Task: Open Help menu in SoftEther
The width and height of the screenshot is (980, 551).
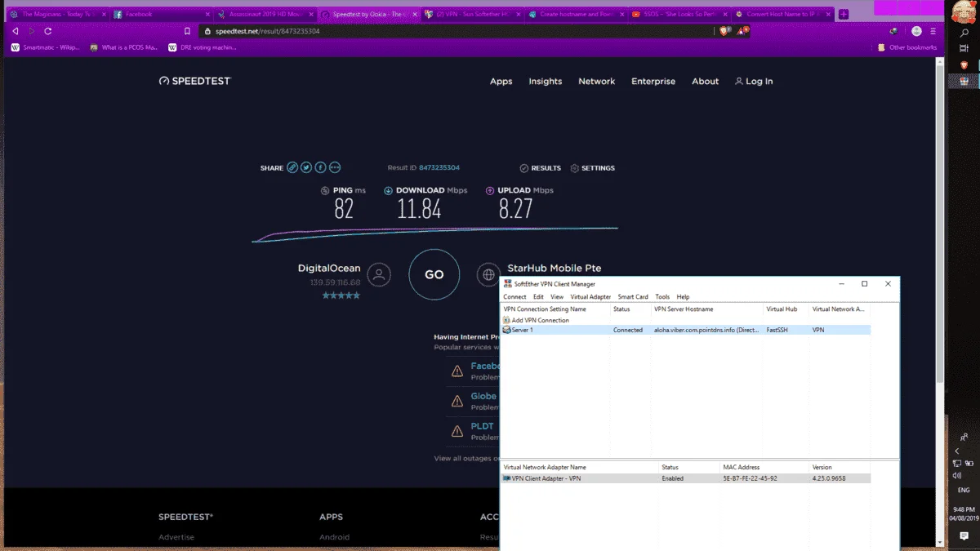Action: point(683,297)
